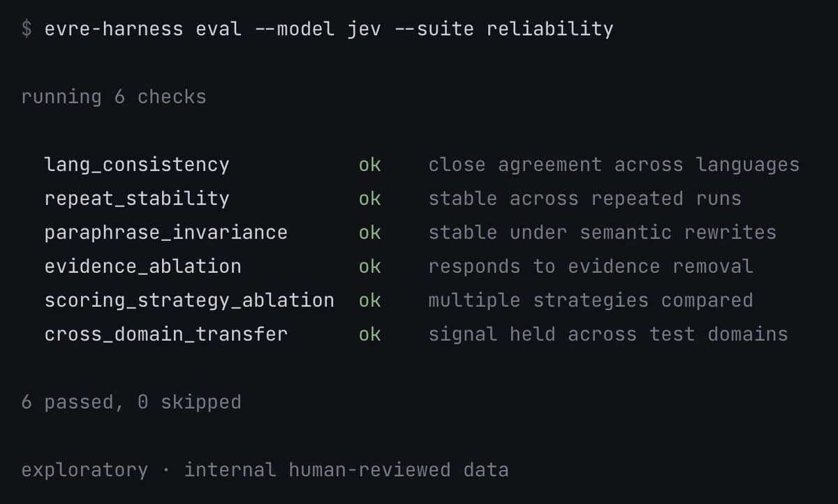Click 'exploratory · internal human-reviewed data' footer
The image size is (838, 504).
tap(265, 470)
